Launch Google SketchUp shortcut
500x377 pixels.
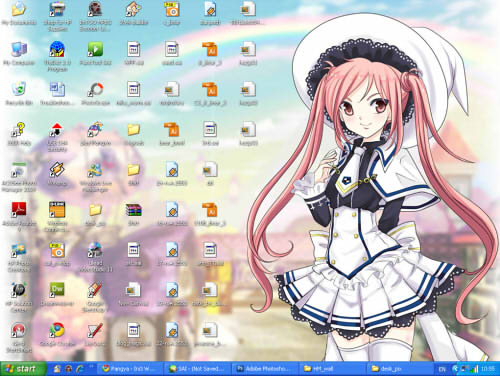[96, 290]
